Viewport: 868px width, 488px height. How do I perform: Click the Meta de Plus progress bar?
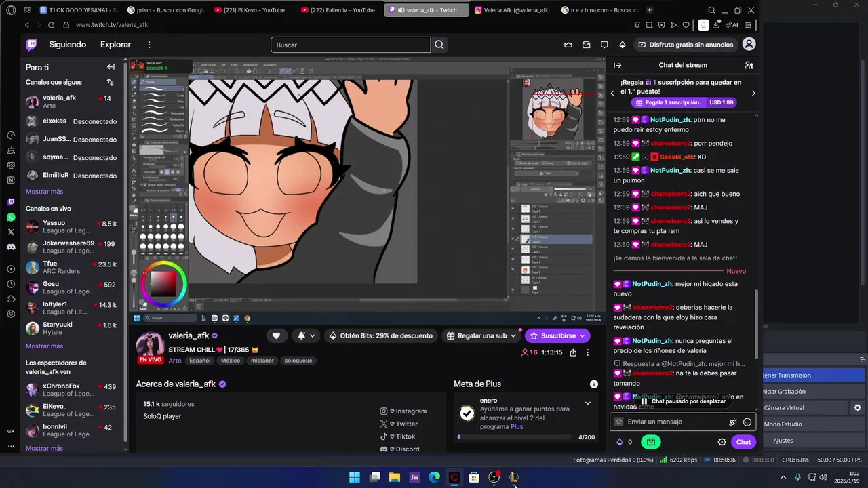point(515,437)
